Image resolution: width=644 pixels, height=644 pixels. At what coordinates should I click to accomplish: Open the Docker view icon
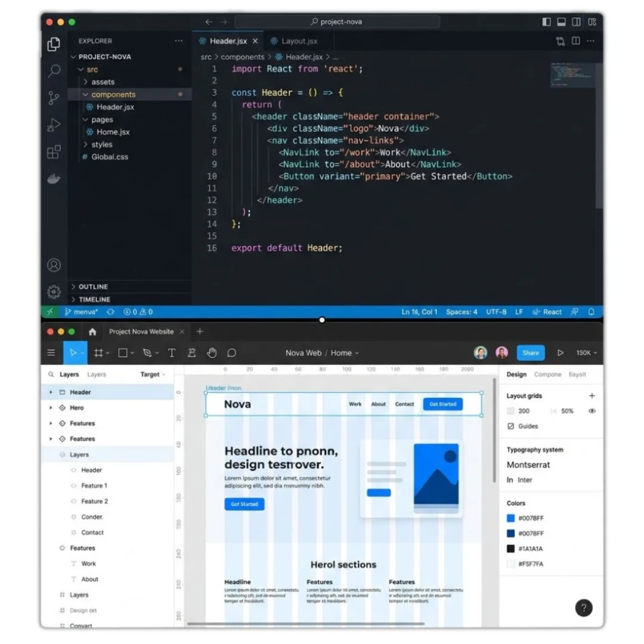(54, 179)
